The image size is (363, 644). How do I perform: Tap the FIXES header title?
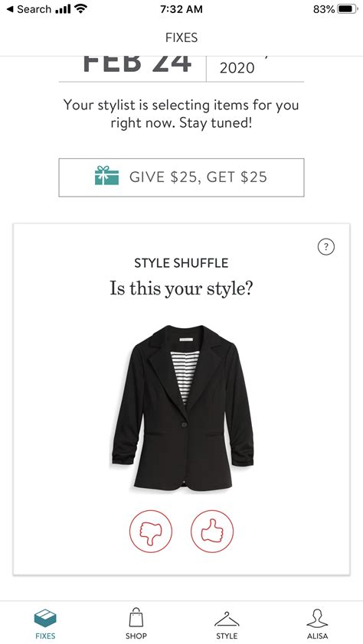(181, 37)
